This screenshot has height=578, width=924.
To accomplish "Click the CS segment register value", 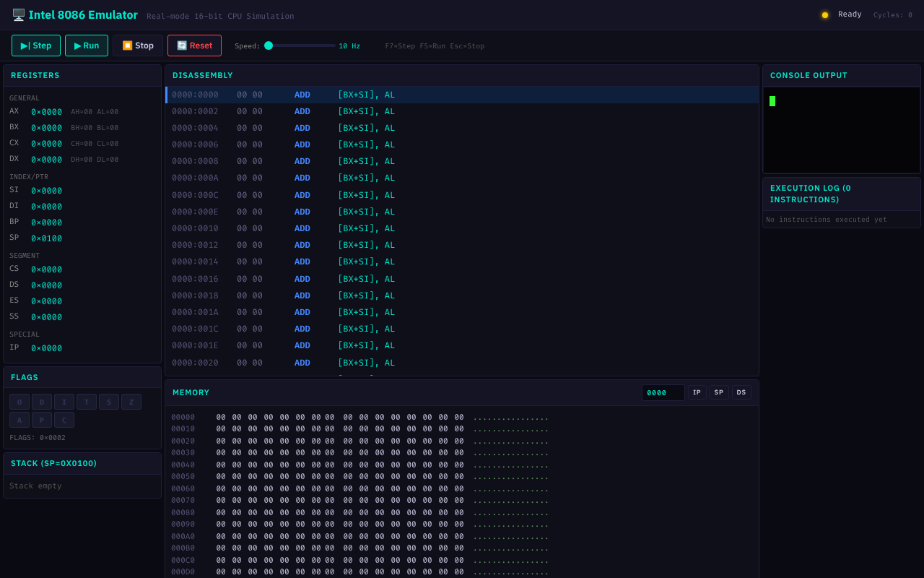I will [46, 269].
